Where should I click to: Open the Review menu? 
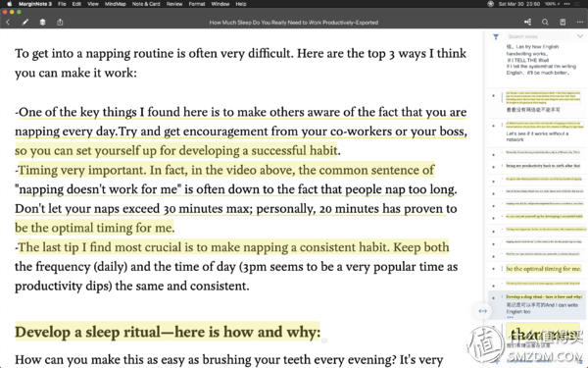pyautogui.click(x=174, y=4)
